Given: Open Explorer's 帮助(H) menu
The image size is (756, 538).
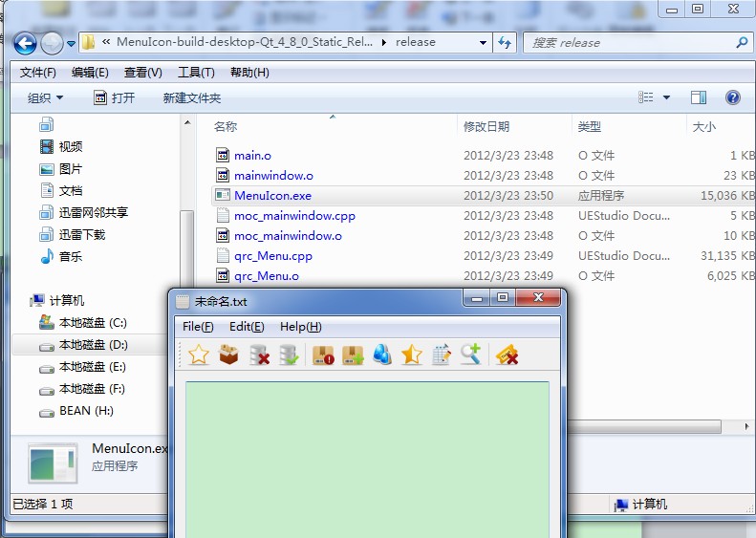Looking at the screenshot, I should tap(249, 73).
